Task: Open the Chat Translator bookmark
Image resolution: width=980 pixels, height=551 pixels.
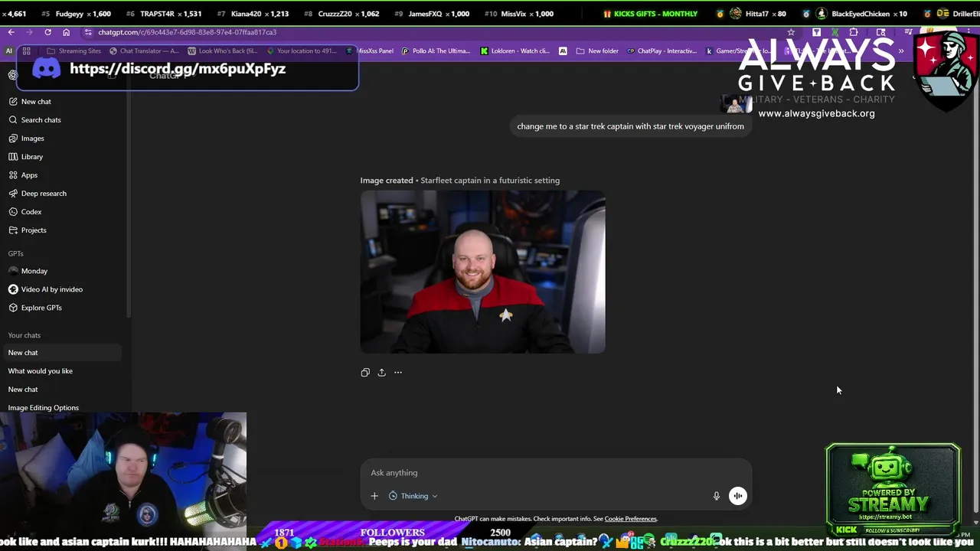Action: point(144,51)
